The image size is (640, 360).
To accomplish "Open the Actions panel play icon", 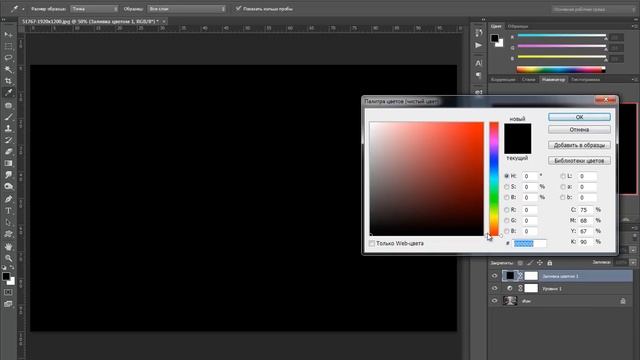I will coord(478,45).
